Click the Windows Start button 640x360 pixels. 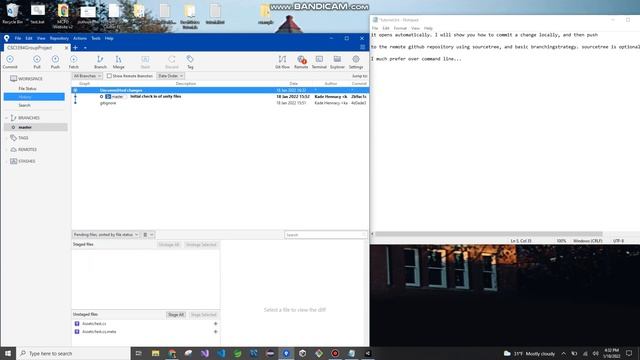pos(8,353)
